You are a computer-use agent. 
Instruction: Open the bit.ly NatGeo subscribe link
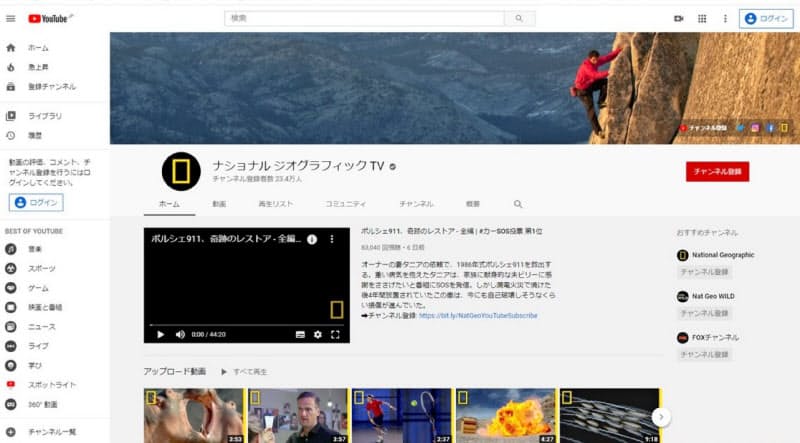click(x=478, y=315)
